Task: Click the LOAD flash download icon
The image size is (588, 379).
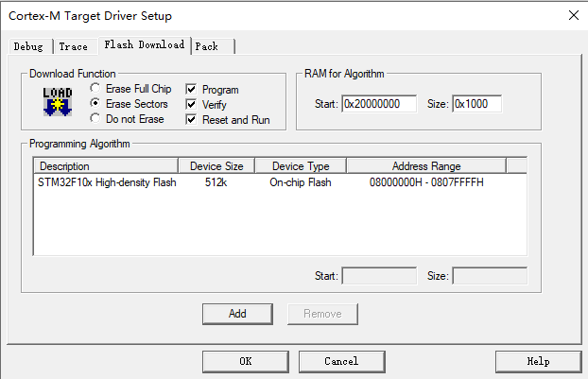Action: (x=58, y=102)
